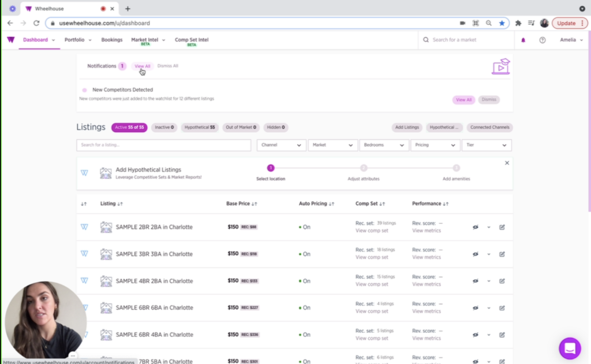Open the browser extensions puzzle icon
This screenshot has width=591, height=364.
click(518, 23)
